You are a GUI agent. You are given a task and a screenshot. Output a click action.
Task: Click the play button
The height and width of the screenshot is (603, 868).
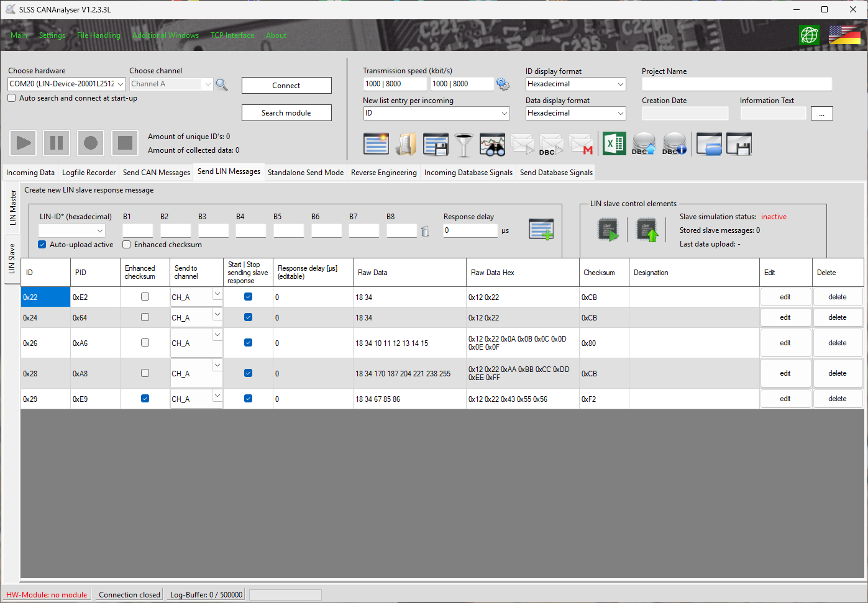(23, 143)
